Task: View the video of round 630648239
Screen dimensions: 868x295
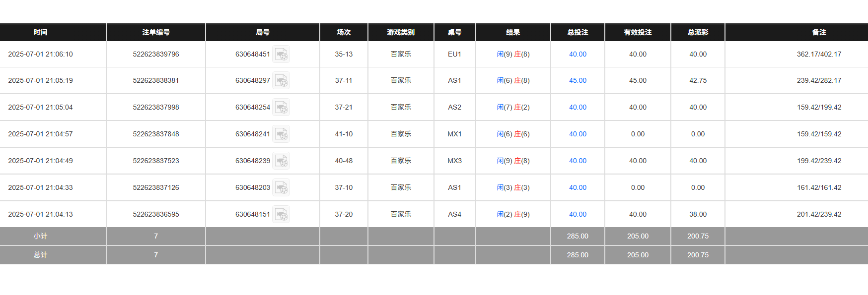Action: [x=281, y=161]
